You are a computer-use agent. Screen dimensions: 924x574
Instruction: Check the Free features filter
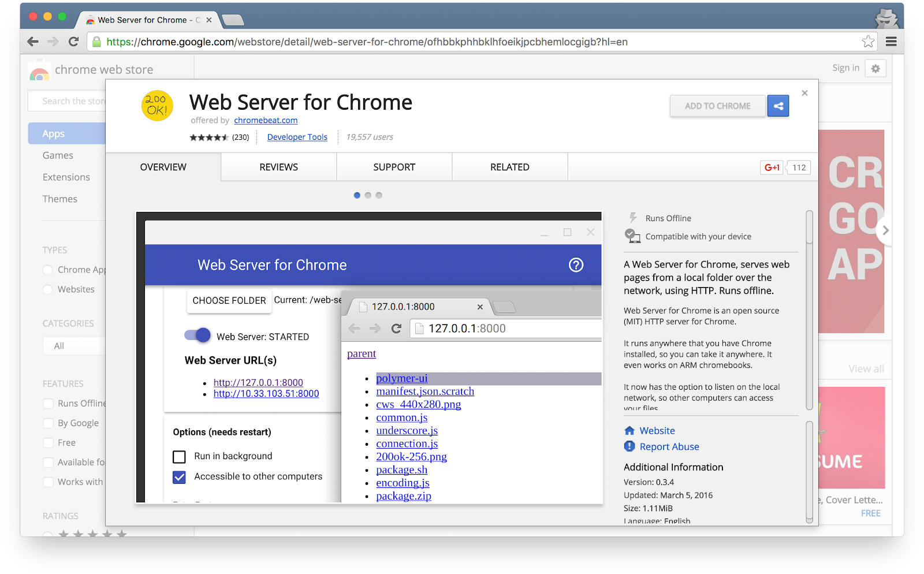point(49,442)
